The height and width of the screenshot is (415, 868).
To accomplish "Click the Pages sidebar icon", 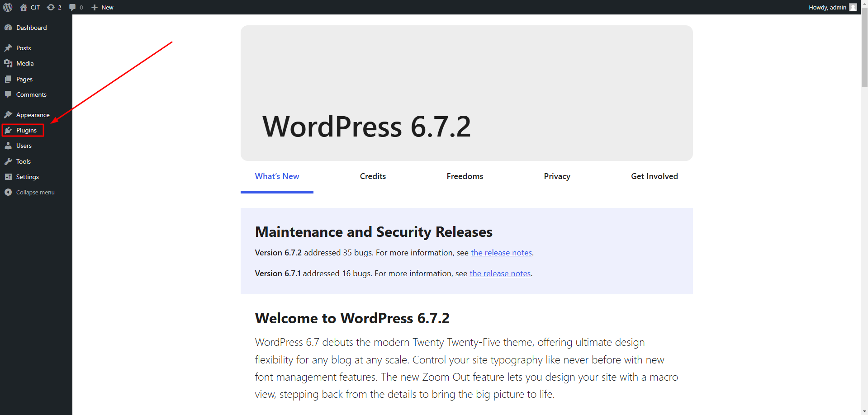I will pos(8,79).
